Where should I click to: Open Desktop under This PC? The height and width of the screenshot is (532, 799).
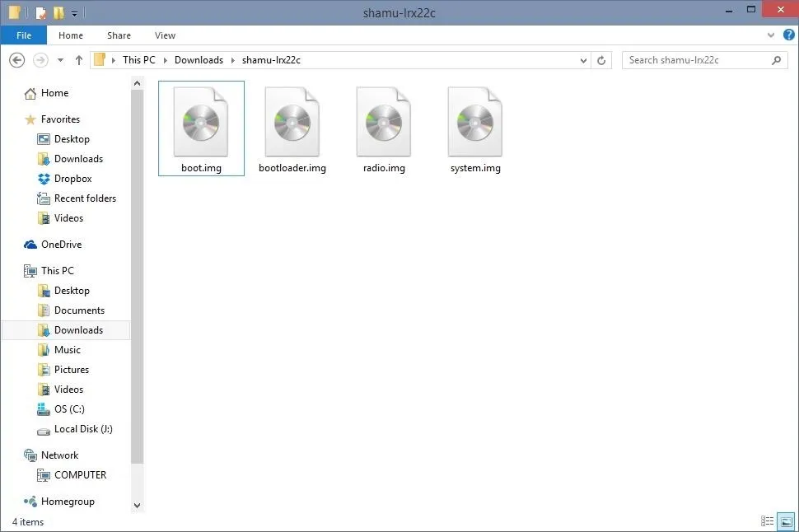click(x=72, y=291)
